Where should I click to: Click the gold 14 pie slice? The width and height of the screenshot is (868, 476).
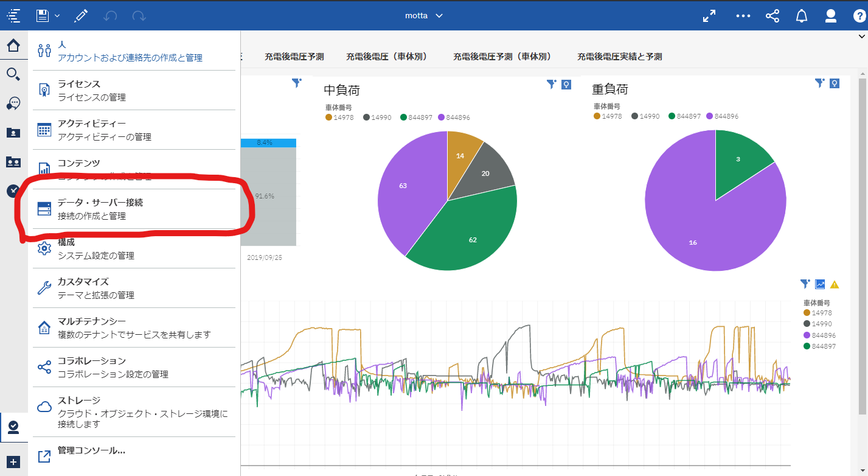(x=460, y=156)
